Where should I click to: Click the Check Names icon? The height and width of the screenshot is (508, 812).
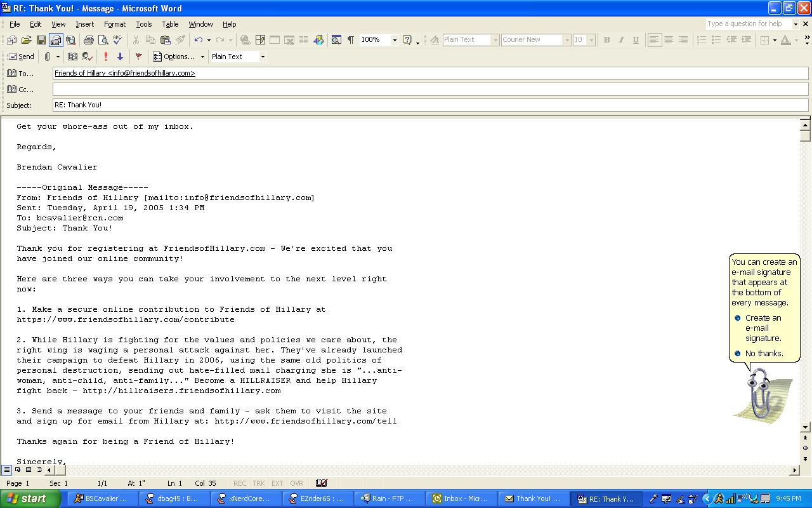point(88,57)
